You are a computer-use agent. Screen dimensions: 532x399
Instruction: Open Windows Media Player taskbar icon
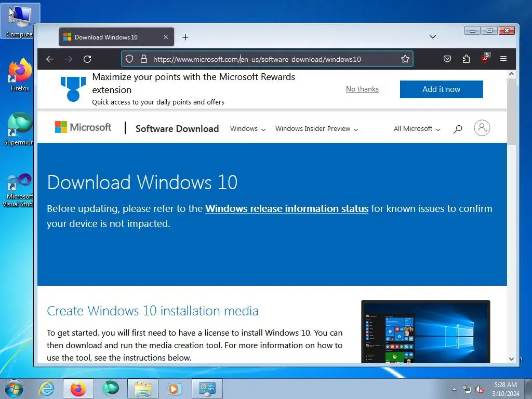[175, 389]
